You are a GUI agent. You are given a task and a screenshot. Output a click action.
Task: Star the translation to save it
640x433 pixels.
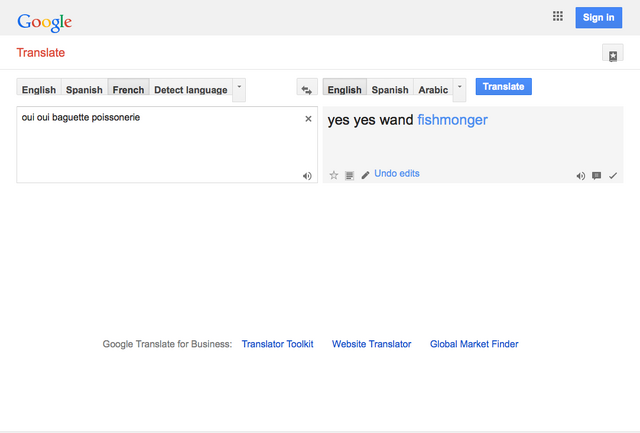click(333, 175)
